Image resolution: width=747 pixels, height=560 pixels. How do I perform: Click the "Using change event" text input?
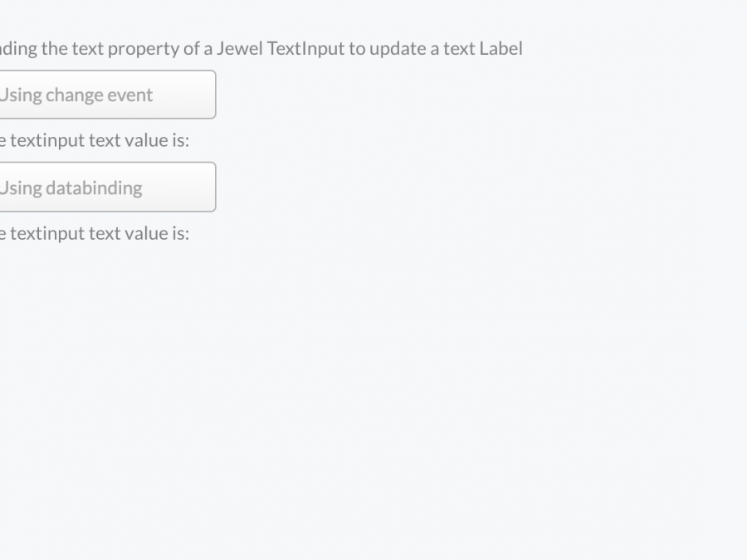pyautogui.click(x=106, y=95)
